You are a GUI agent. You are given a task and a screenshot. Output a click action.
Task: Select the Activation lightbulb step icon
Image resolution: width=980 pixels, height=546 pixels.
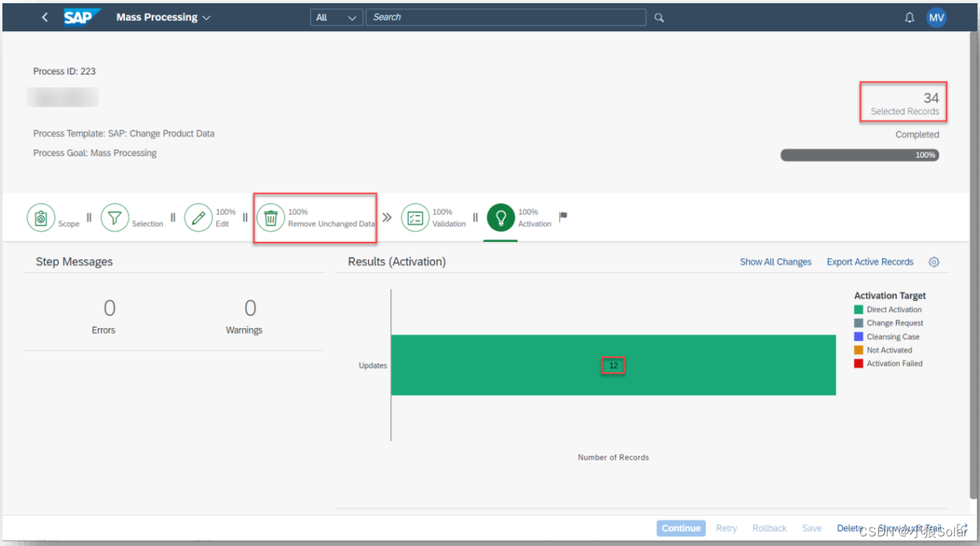501,218
